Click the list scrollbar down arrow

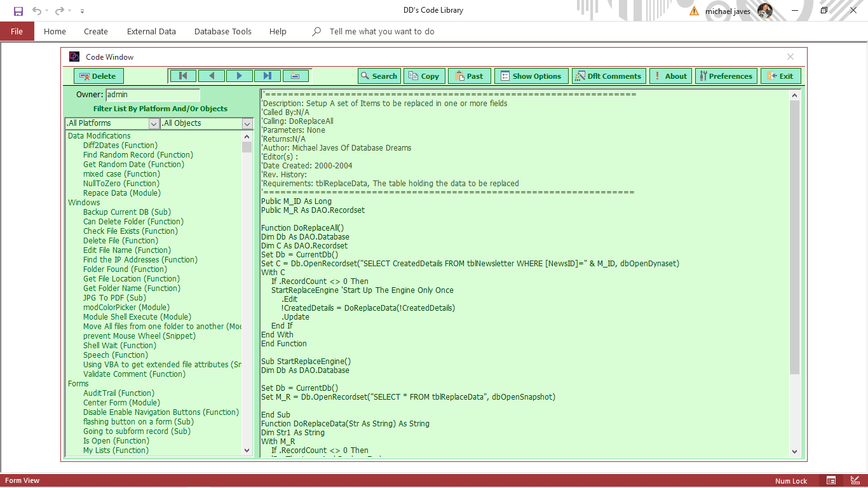pyautogui.click(x=247, y=451)
